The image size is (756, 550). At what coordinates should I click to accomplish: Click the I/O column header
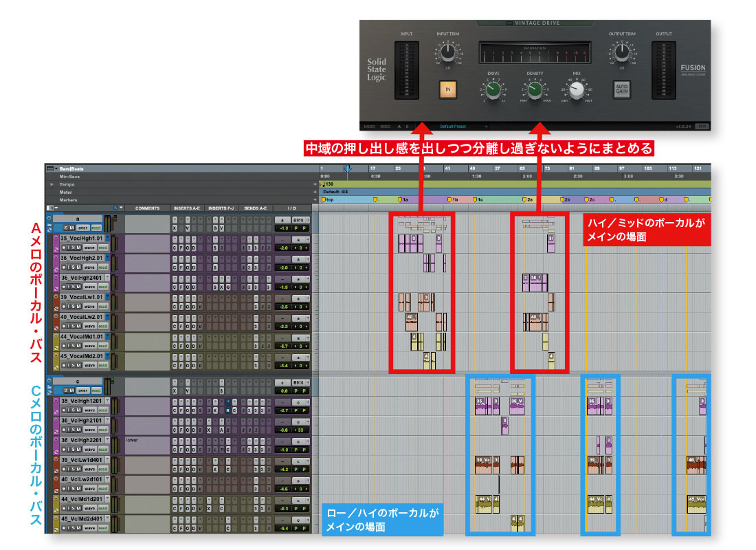(x=291, y=208)
